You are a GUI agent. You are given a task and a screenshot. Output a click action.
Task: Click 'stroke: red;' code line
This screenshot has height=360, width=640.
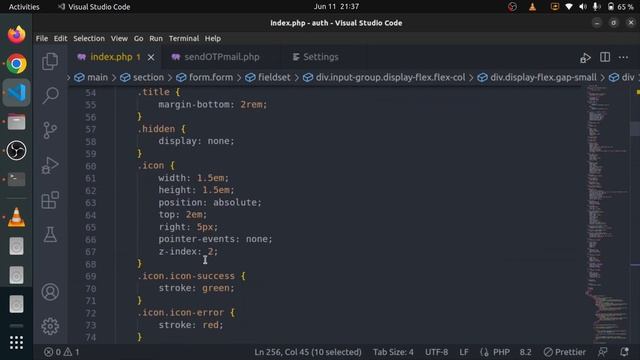tap(191, 325)
